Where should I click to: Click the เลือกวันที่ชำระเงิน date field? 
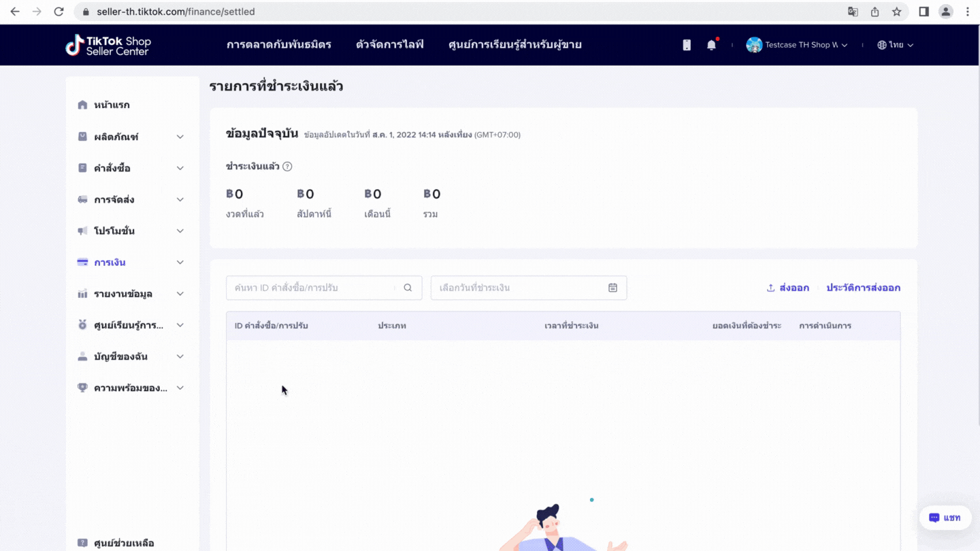coord(529,288)
